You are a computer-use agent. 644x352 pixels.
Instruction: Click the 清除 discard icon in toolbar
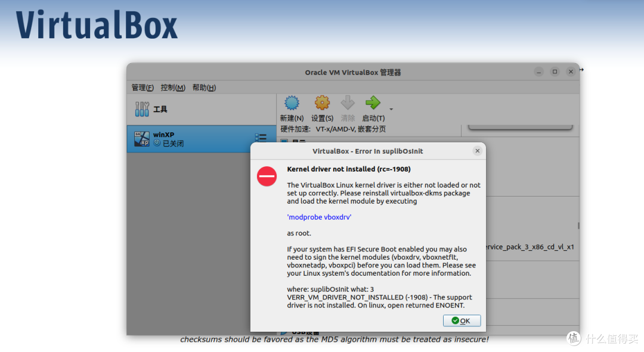click(347, 102)
